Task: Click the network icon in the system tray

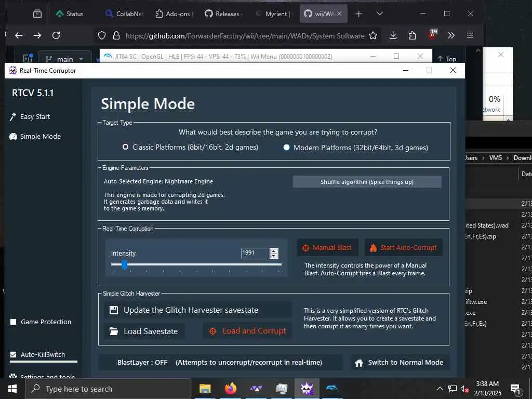Action: 453,389
